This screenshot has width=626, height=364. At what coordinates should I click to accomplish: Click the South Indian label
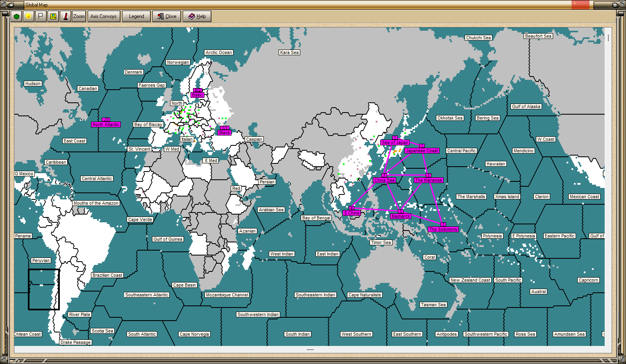pyautogui.click(x=298, y=334)
